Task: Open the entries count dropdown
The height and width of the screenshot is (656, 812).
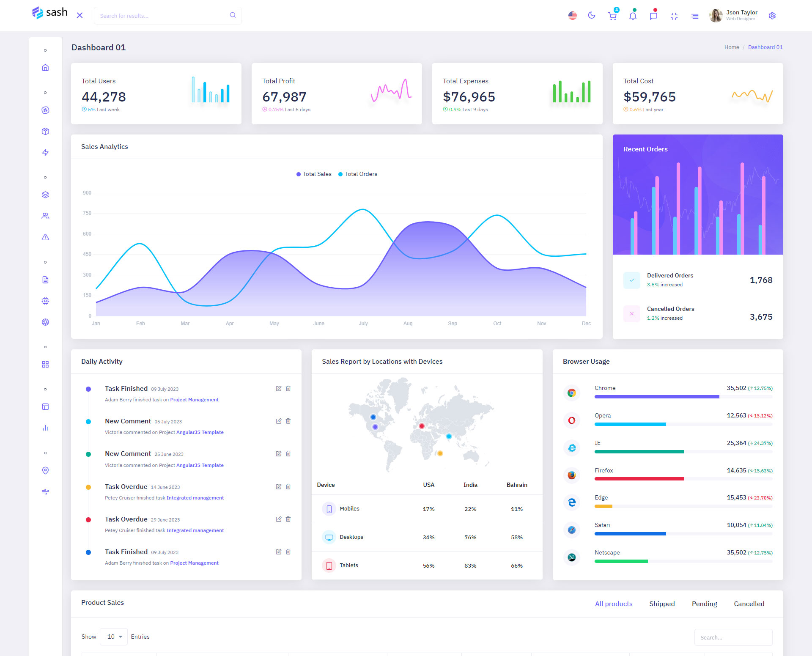Action: click(114, 637)
